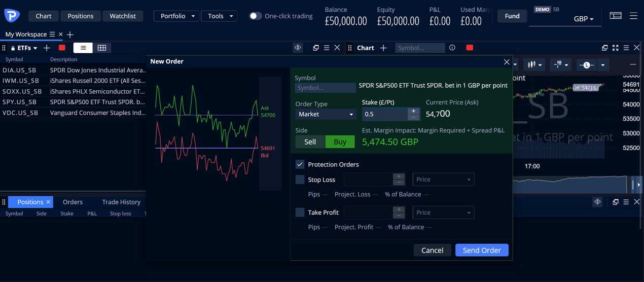
Task: Increase stake with the plus stepper
Action: coord(413,111)
